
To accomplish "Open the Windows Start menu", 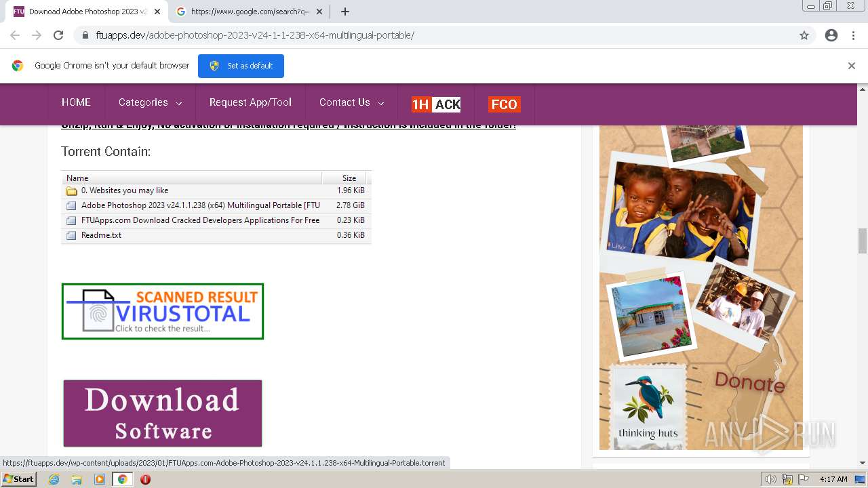I will tap(19, 479).
